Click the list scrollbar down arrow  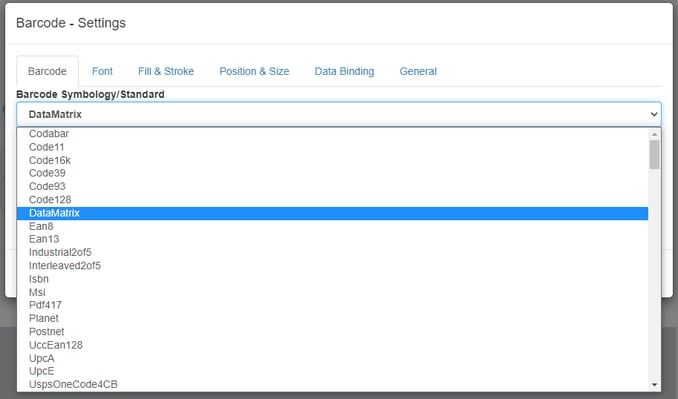[654, 385]
